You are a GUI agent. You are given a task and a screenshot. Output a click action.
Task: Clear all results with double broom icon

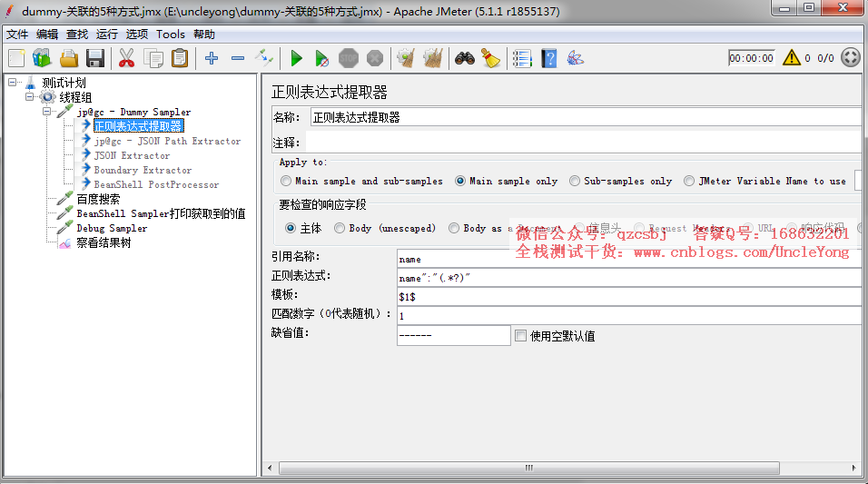pyautogui.click(x=433, y=58)
